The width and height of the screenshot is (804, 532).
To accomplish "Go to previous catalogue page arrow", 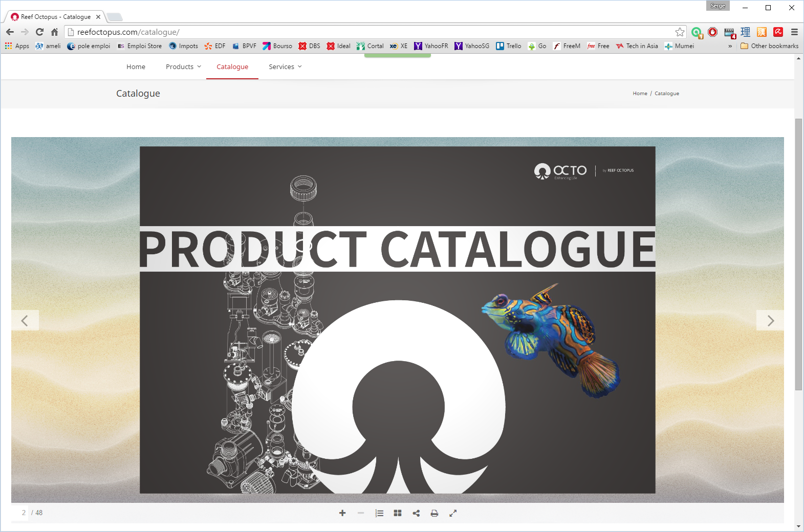I will pos(25,320).
